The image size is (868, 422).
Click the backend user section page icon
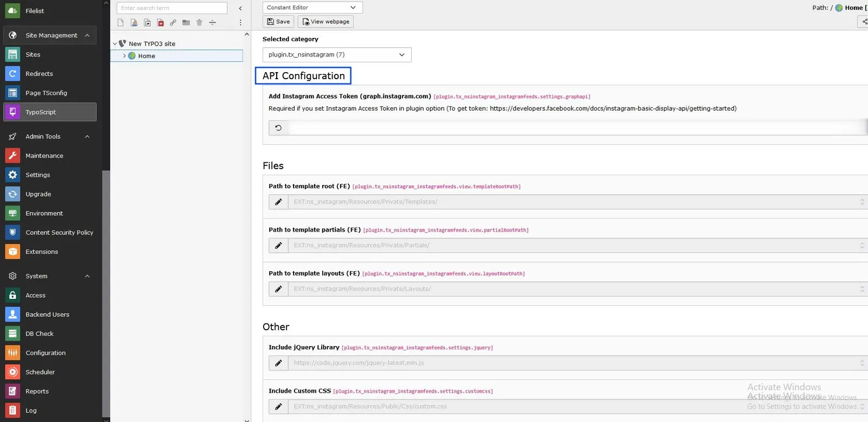click(x=134, y=22)
